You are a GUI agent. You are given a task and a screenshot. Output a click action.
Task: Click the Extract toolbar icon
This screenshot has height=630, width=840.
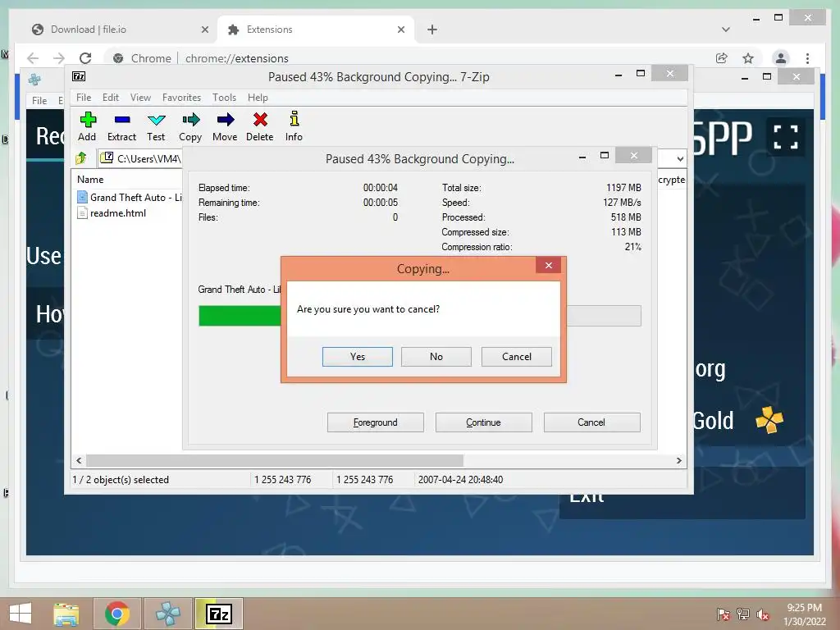[x=122, y=120]
